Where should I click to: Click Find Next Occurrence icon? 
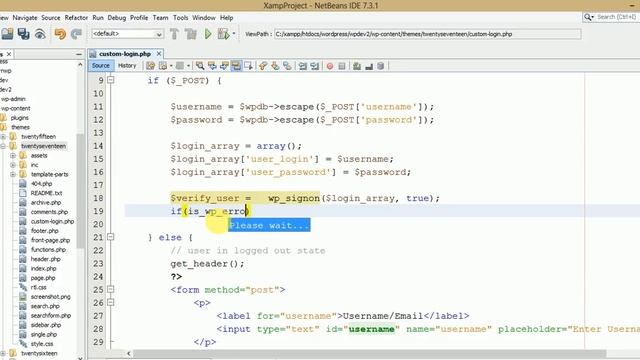224,66
